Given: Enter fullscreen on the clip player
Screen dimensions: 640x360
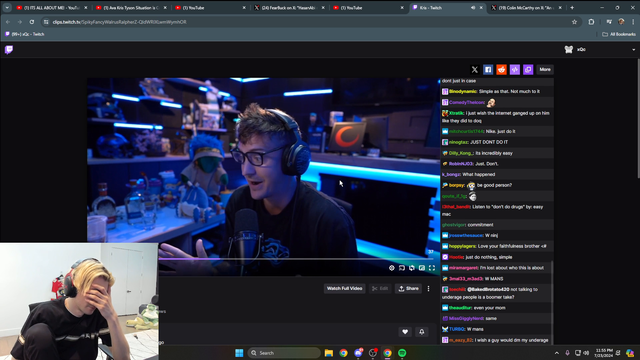Looking at the screenshot, I should tap(432, 268).
